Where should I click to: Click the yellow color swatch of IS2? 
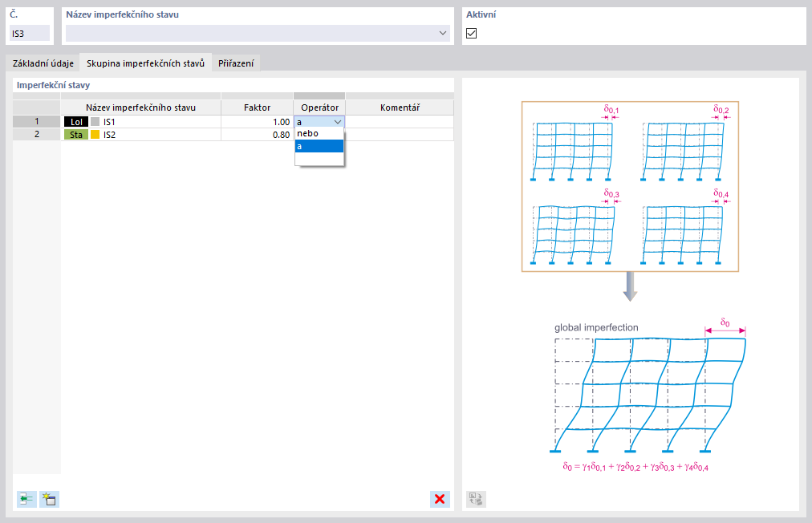coord(95,135)
